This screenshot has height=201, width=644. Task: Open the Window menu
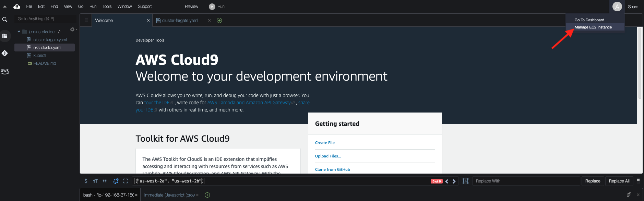pyautogui.click(x=124, y=7)
